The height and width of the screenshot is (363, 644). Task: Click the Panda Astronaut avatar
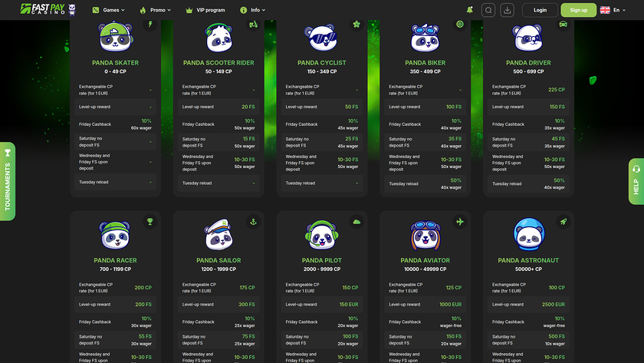(x=528, y=234)
